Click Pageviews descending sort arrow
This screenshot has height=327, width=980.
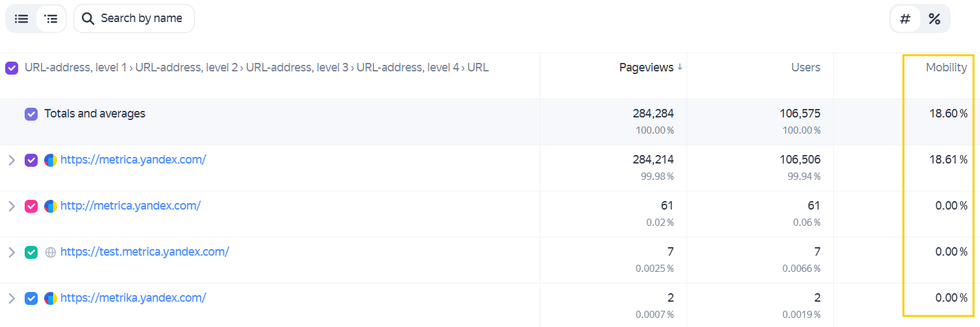(x=680, y=67)
